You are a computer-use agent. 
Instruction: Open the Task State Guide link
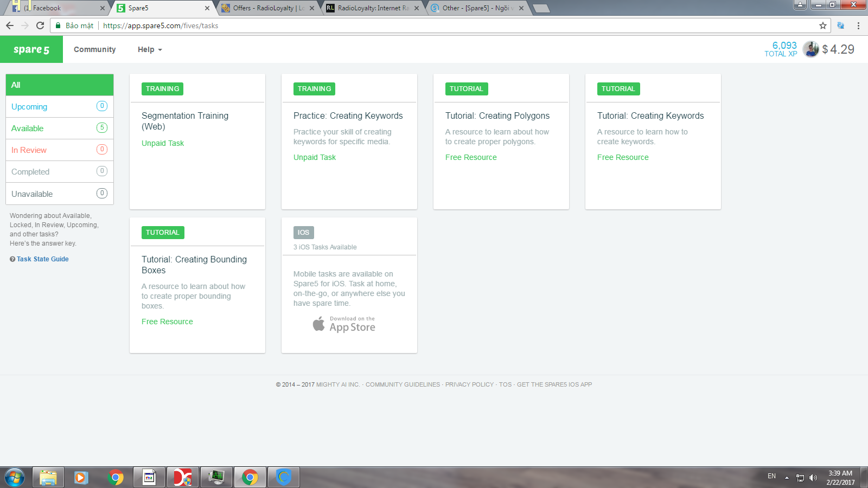(x=43, y=259)
